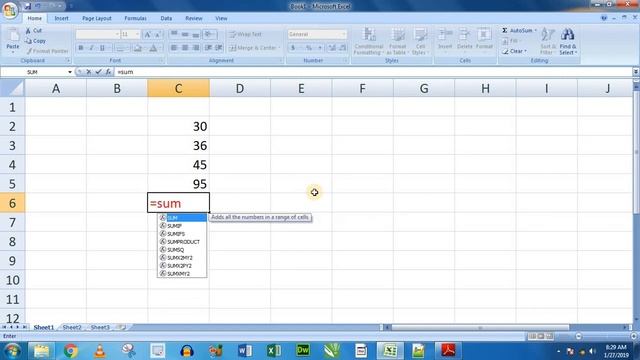Toggle Italic formatting
The height and width of the screenshot is (360, 640).
[x=91, y=48]
